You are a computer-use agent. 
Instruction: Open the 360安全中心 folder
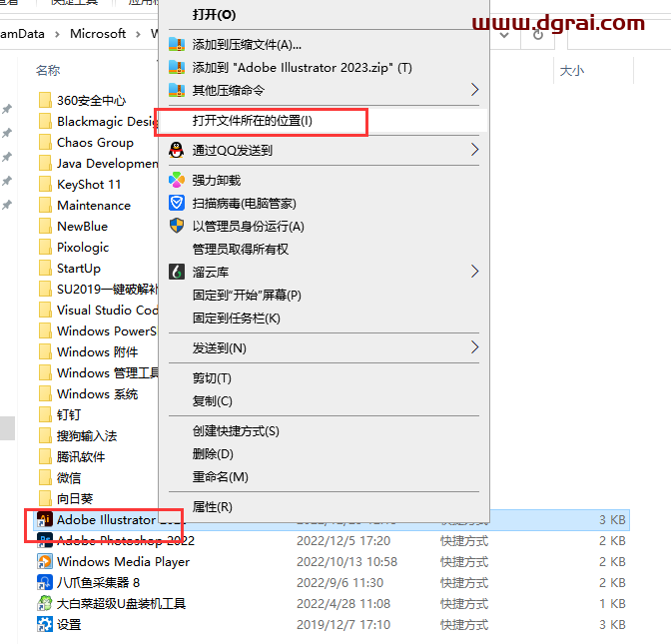(x=90, y=100)
